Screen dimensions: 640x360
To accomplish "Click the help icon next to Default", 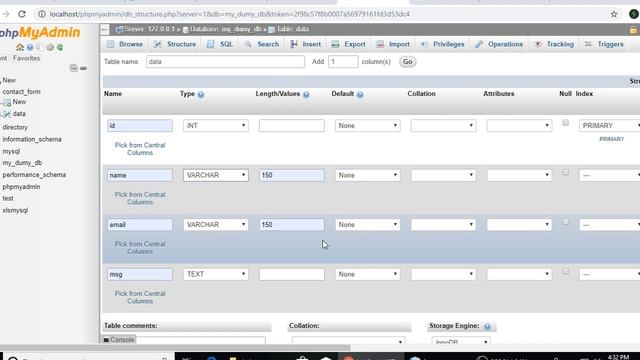I will coord(360,94).
